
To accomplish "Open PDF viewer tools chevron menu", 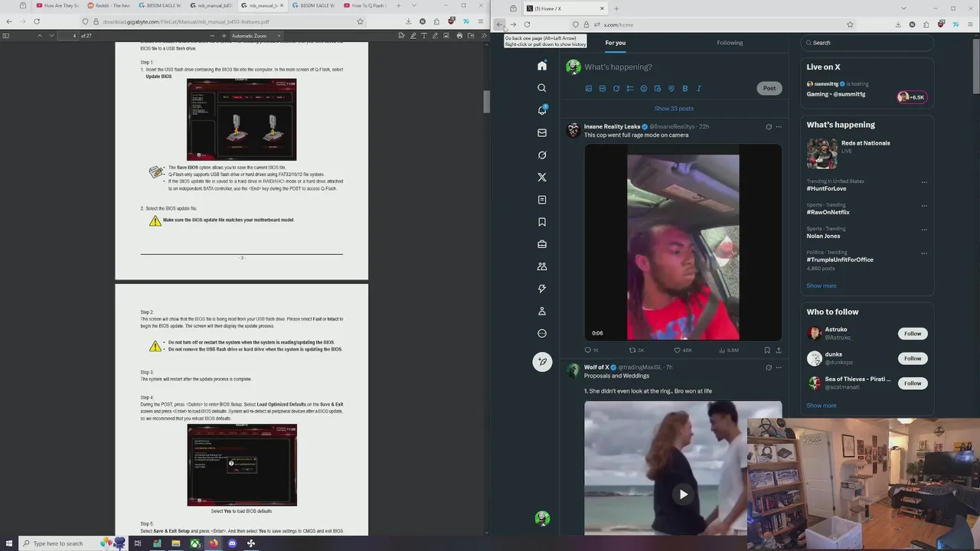I will pos(484,36).
